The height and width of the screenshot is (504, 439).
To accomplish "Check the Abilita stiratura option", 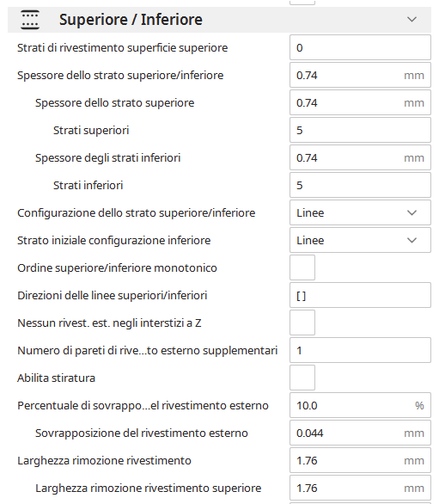I will point(302,378).
